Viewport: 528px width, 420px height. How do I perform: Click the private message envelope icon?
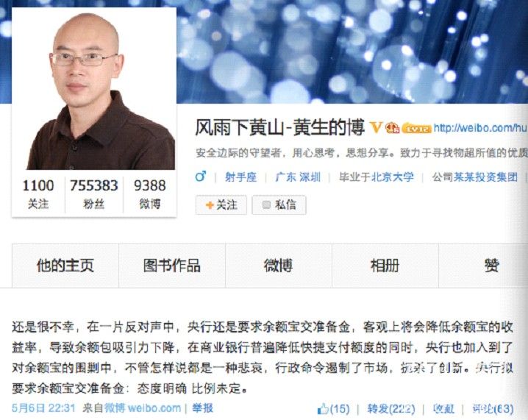pyautogui.click(x=266, y=204)
